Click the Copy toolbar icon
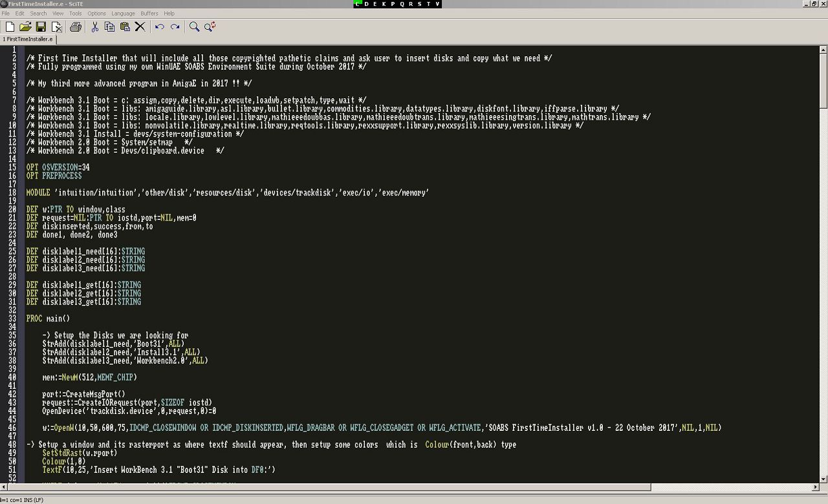 coord(109,27)
